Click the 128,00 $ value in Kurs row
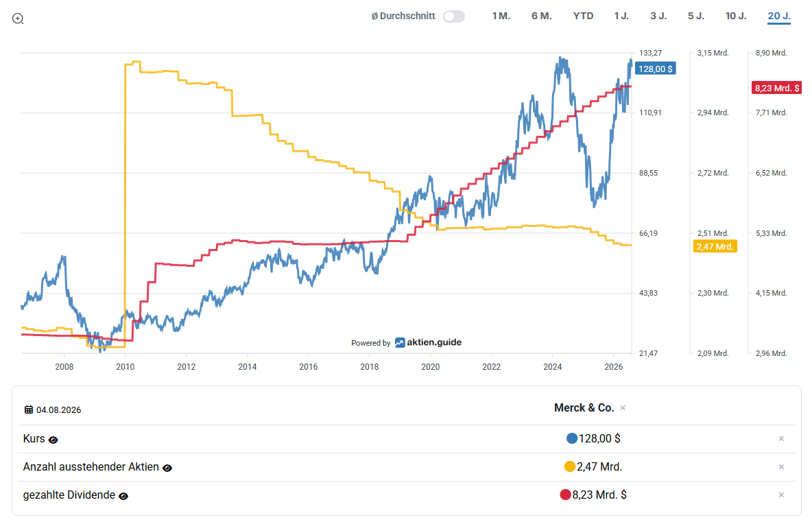The height and width of the screenshot is (522, 812). 599,438
